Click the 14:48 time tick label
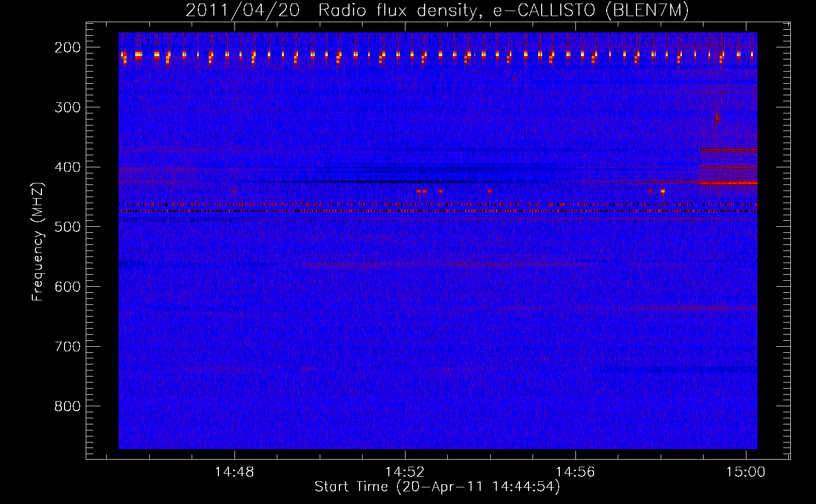Image resolution: width=816 pixels, height=504 pixels. (235, 472)
